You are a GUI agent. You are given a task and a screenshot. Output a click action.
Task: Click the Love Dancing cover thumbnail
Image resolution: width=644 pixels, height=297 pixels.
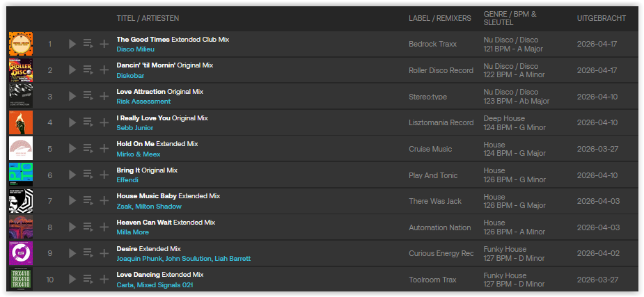click(x=20, y=280)
